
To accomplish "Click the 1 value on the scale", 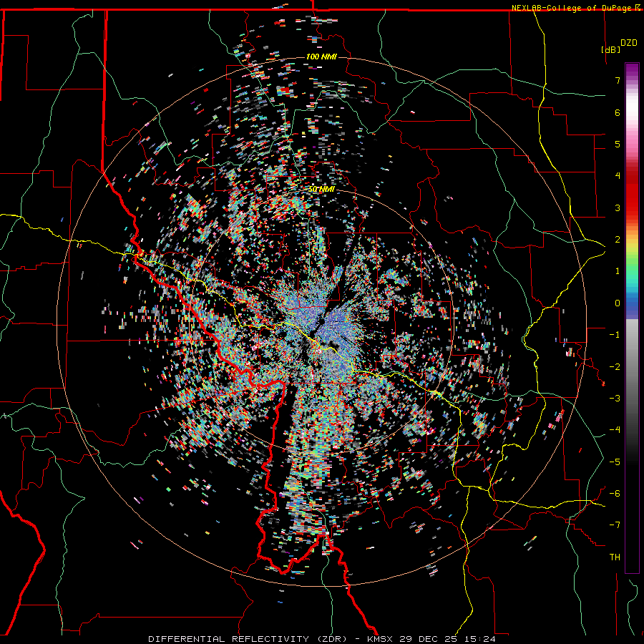I will [618, 271].
